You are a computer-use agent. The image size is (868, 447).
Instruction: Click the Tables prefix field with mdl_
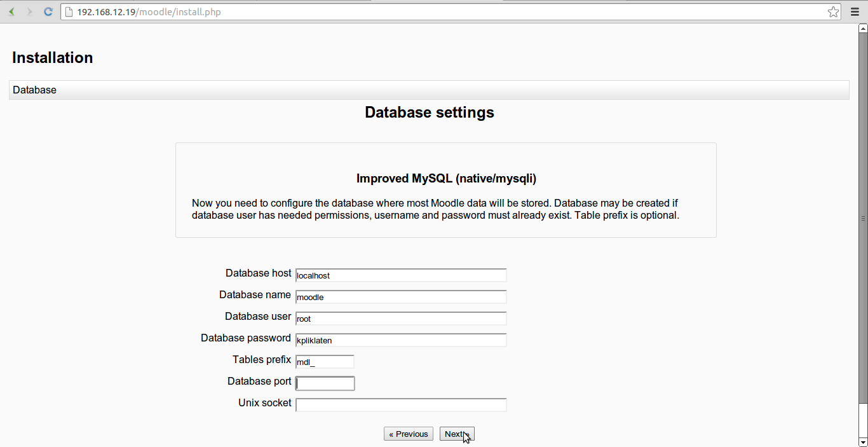pos(325,362)
